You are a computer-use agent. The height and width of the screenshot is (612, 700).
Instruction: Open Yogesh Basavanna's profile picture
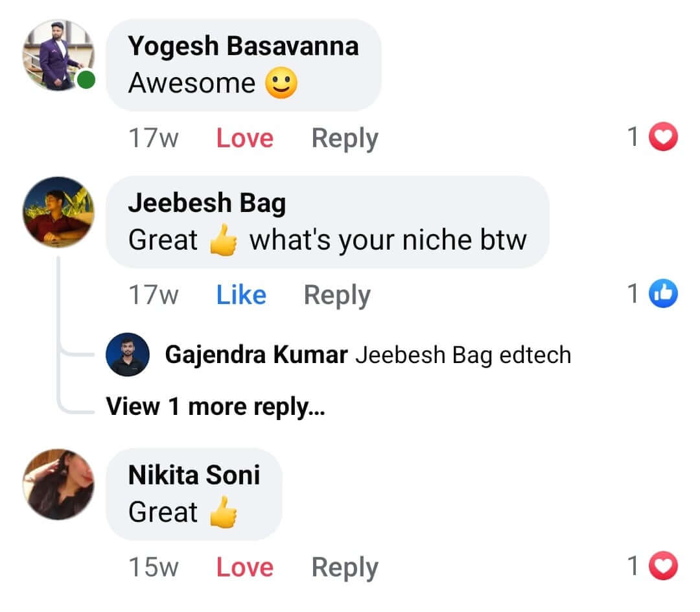pyautogui.click(x=58, y=55)
